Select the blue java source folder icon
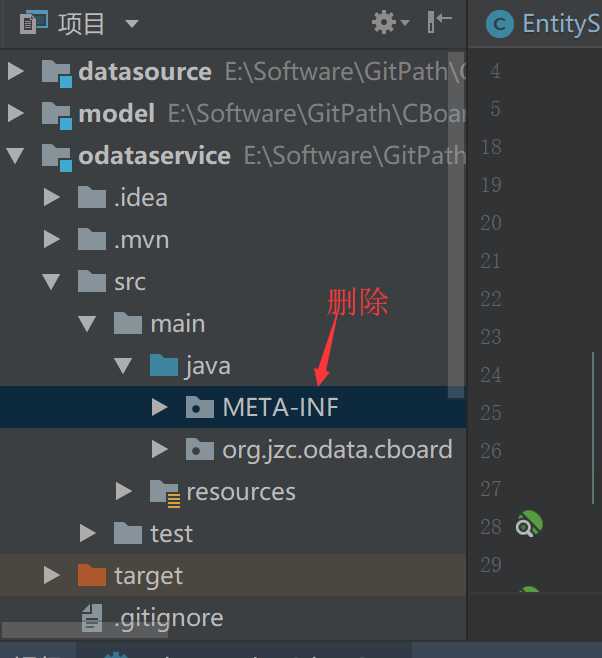The width and height of the screenshot is (602, 658). pos(164,365)
